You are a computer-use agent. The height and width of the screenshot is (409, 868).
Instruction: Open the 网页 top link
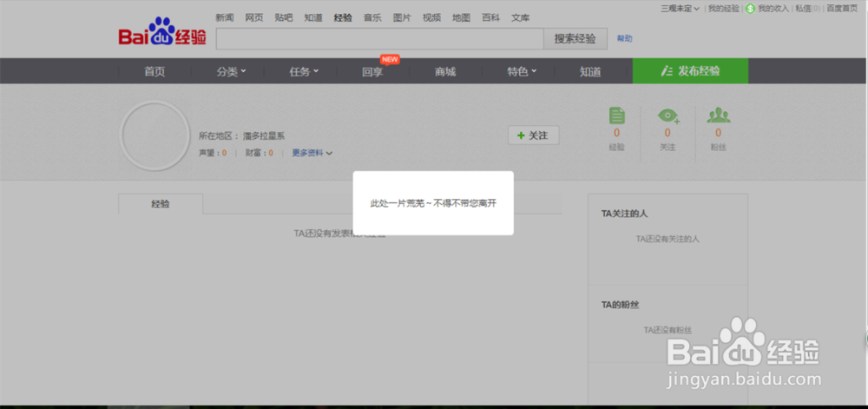[254, 17]
